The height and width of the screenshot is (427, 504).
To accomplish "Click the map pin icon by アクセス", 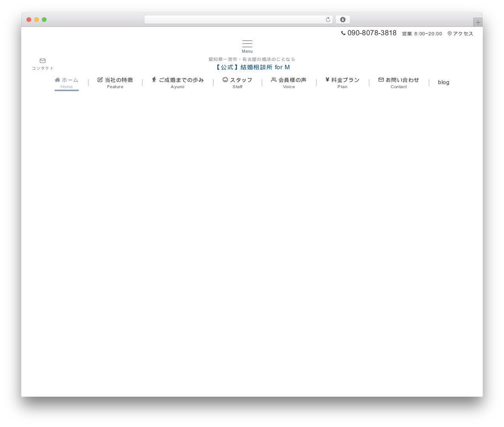I will click(x=450, y=33).
